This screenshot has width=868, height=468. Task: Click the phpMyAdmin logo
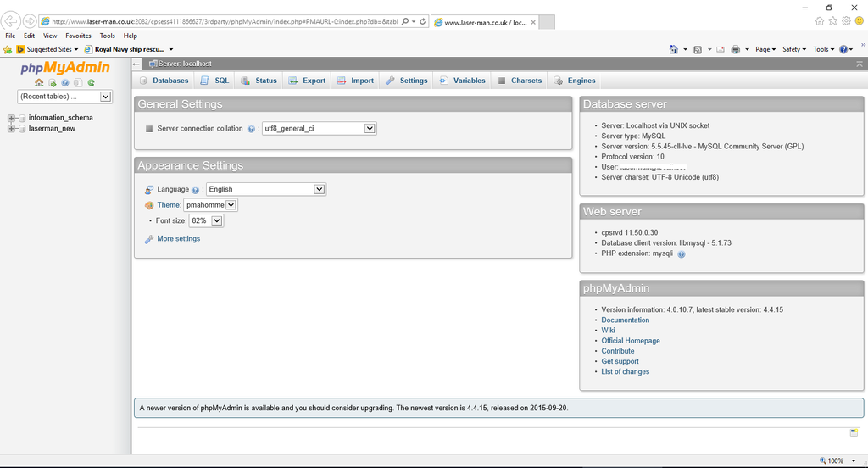[65, 68]
